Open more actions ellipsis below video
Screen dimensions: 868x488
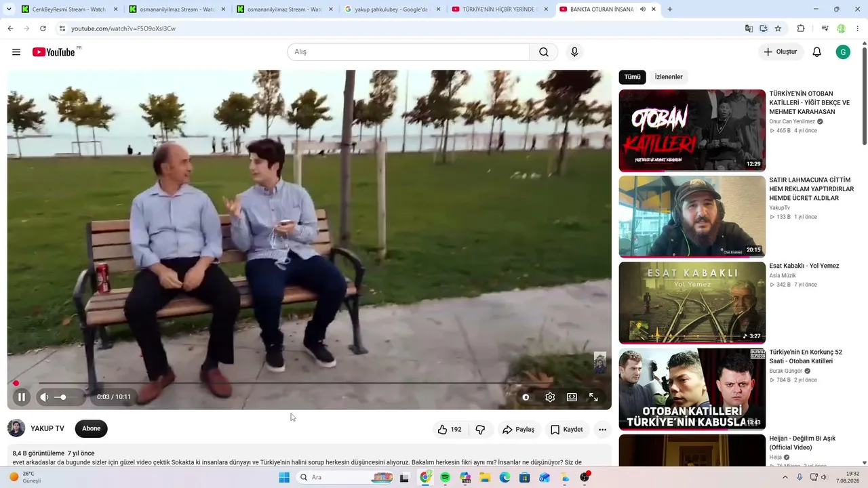click(x=602, y=430)
